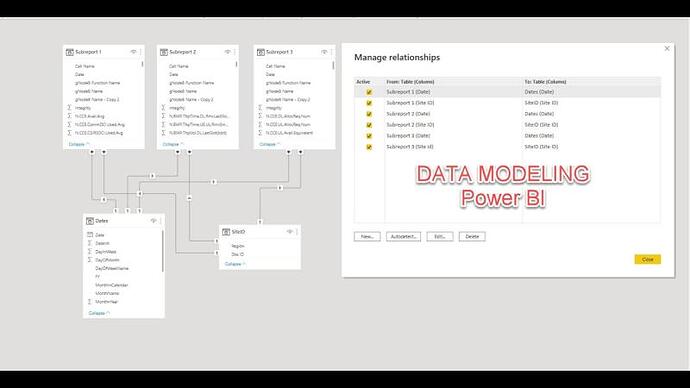The width and height of the screenshot is (690, 388).
Task: Click sigma icon beside Integrity in Subreport 2
Action: 163,108
